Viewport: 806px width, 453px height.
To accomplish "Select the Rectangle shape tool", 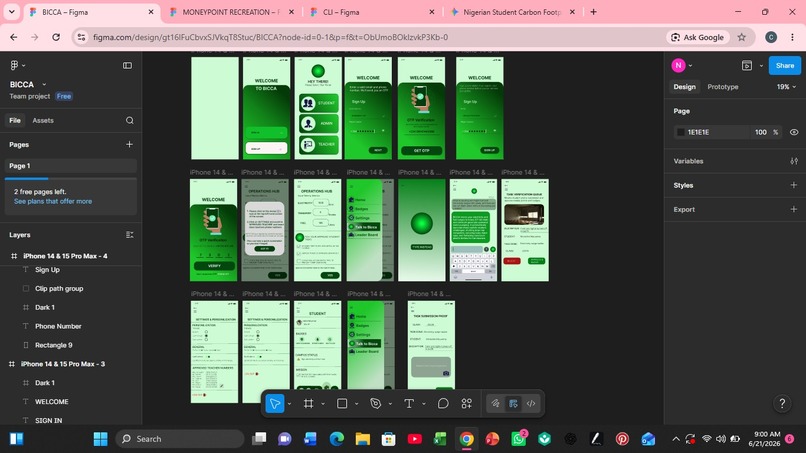I will pos(342,404).
